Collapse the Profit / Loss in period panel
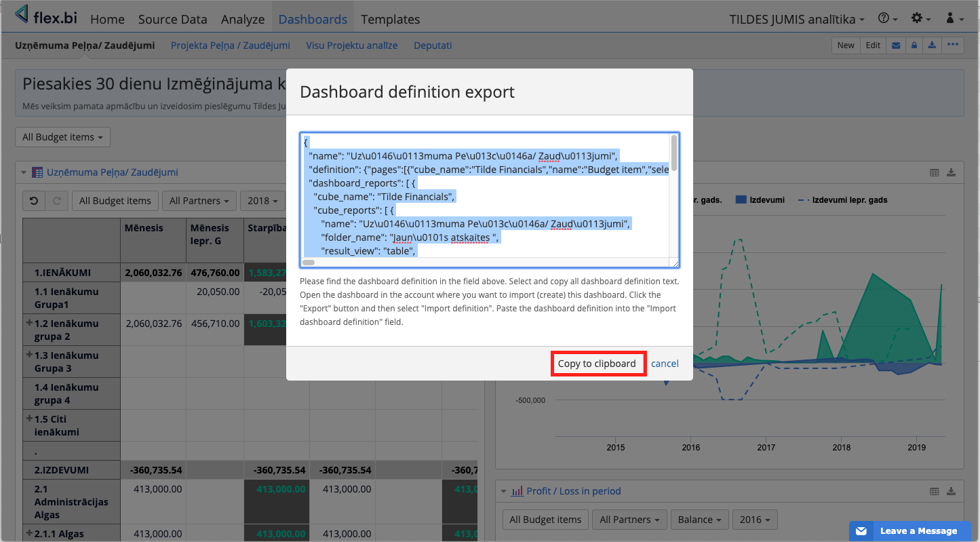Viewport: 980px width, 542px height. [x=504, y=491]
